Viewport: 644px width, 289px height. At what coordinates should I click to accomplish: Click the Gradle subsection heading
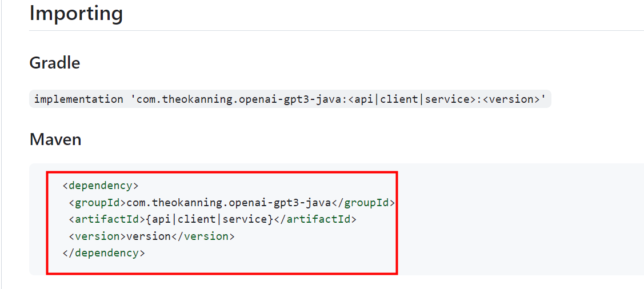coord(55,63)
